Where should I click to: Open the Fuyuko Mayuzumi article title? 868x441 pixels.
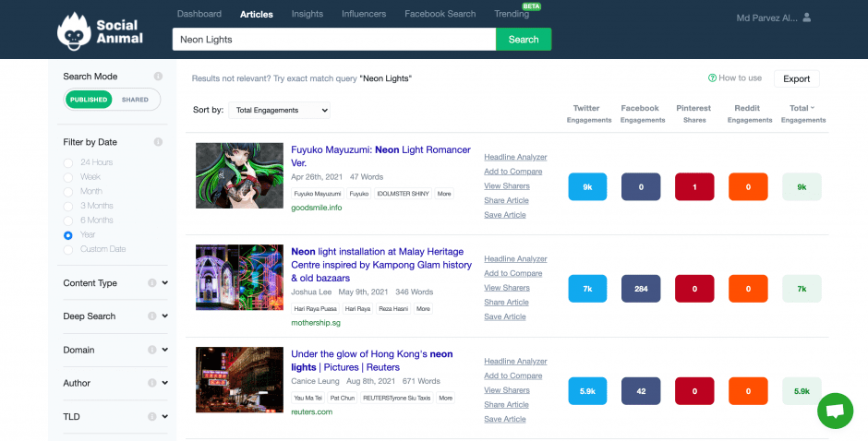tap(380, 157)
